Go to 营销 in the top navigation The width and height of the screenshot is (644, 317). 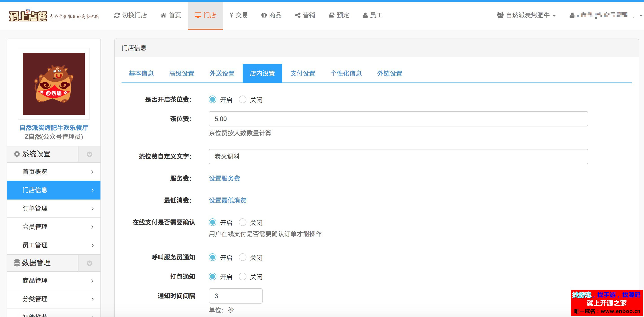coord(305,15)
